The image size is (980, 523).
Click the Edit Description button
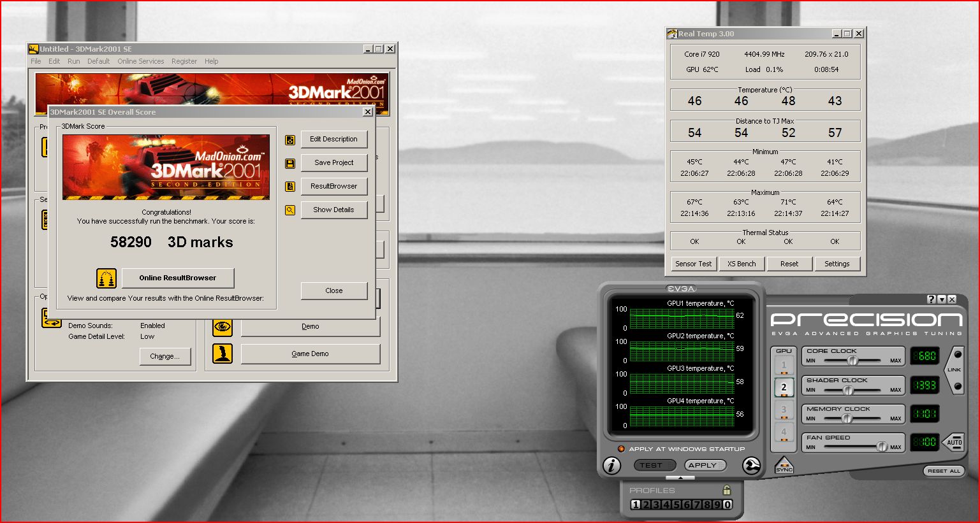pyautogui.click(x=334, y=140)
